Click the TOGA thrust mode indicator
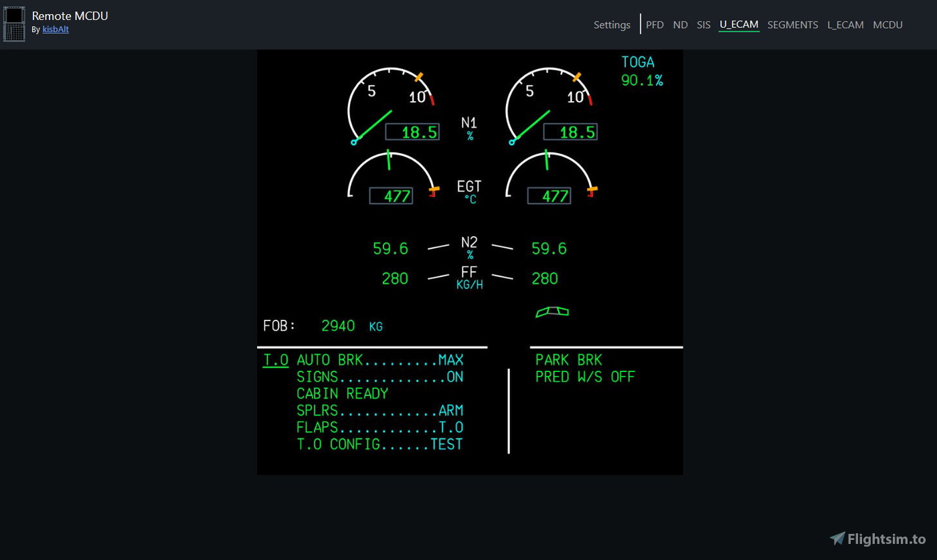The width and height of the screenshot is (937, 560). point(637,62)
